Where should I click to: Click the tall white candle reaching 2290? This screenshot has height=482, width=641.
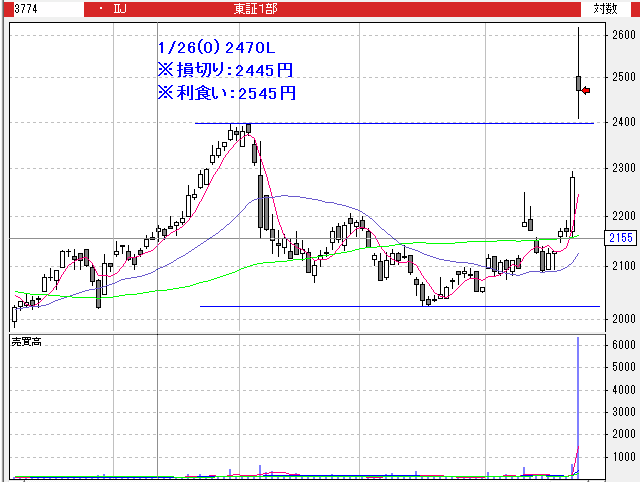(572, 200)
